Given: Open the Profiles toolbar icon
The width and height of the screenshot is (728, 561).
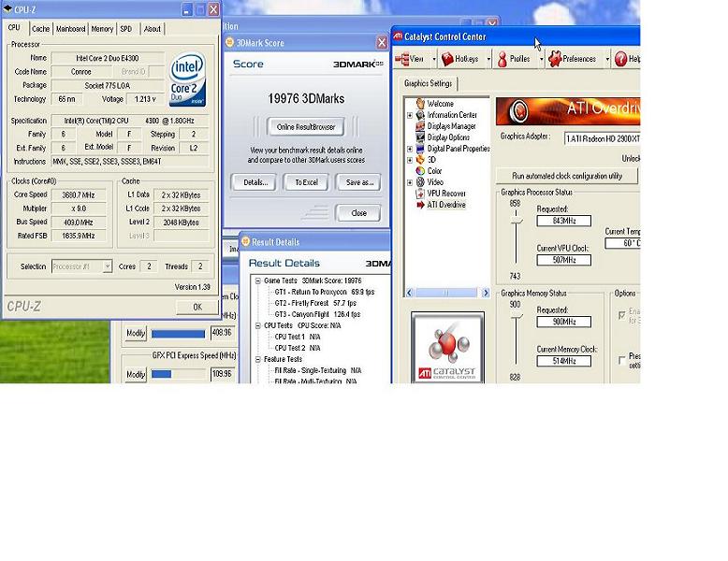Looking at the screenshot, I should pos(502,59).
